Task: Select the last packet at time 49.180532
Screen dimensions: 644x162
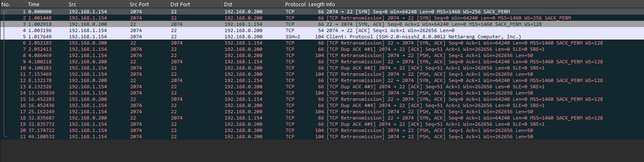Action: tap(322, 137)
